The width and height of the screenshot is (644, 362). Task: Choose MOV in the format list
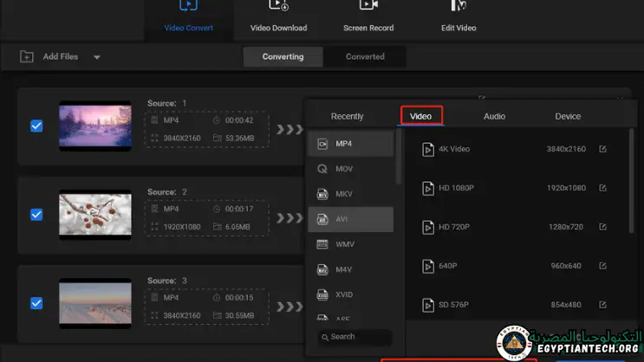click(x=351, y=169)
